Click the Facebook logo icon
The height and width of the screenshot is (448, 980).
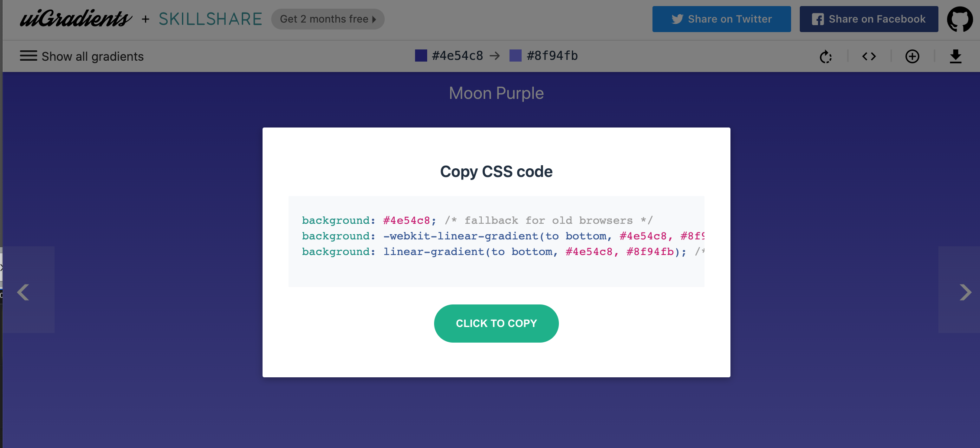pos(818,19)
